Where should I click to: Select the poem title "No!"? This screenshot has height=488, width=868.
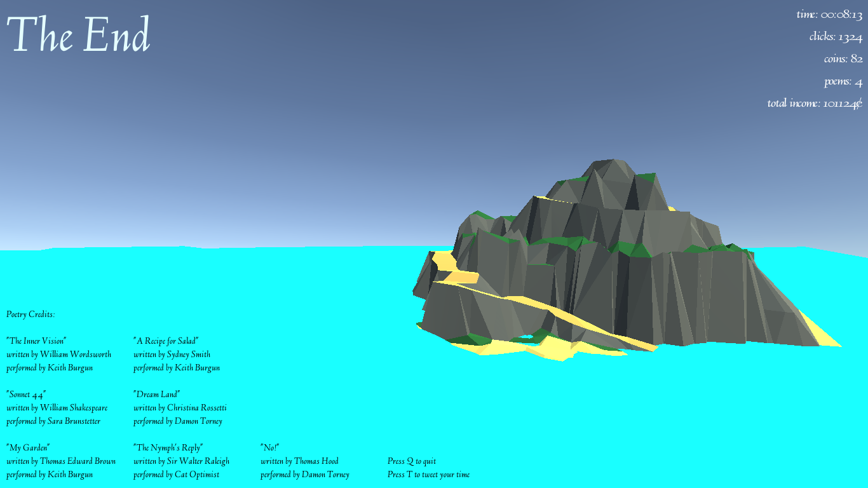[270, 448]
